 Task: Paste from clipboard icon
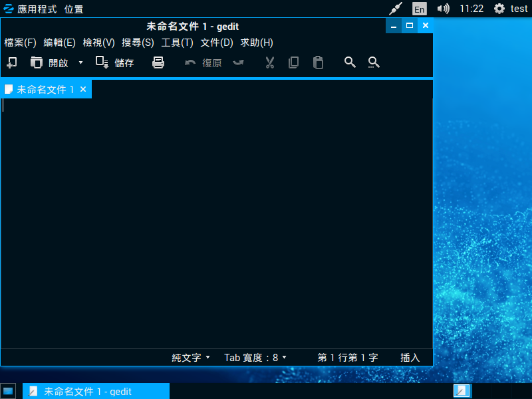[x=318, y=63]
